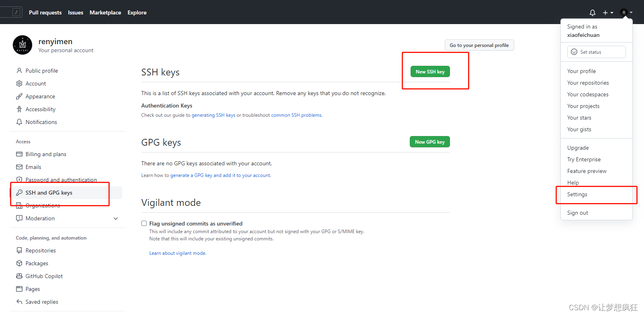Click the smiley icon in Set status
Image resolution: width=644 pixels, height=315 pixels.
tap(574, 52)
